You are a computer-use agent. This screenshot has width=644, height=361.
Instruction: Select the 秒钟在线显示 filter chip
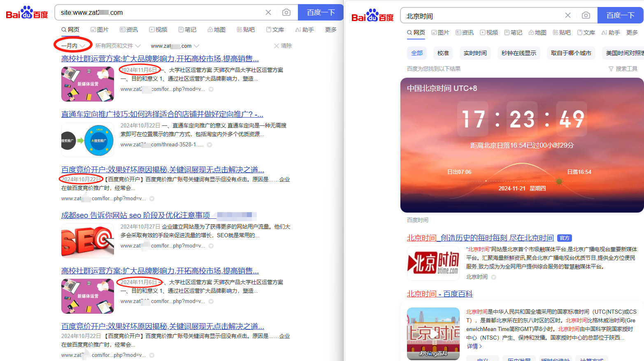click(x=519, y=53)
